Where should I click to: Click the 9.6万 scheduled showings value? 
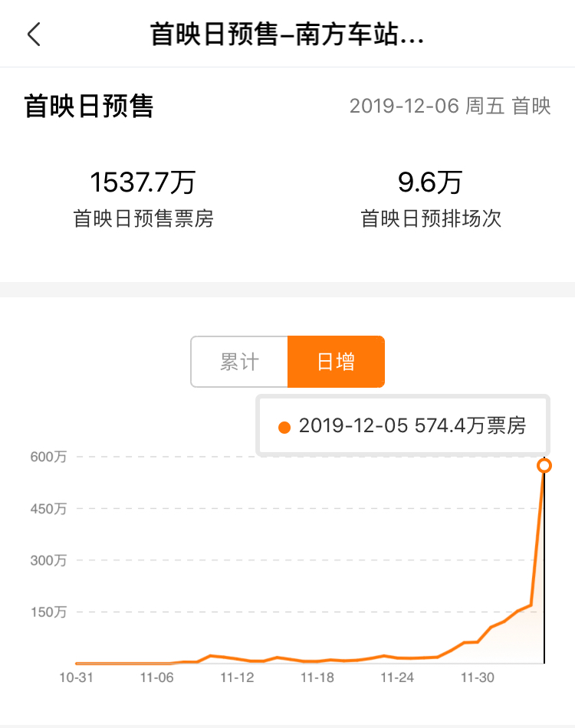431,182
